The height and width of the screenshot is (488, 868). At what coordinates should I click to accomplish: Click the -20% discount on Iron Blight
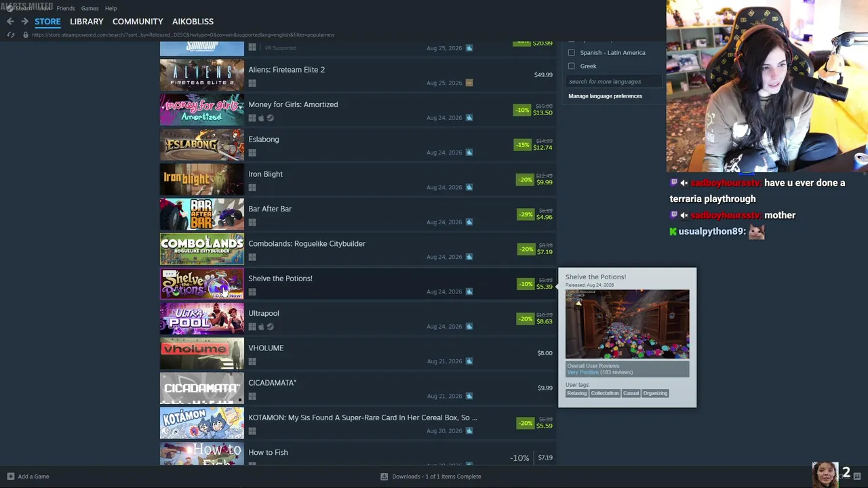(525, 180)
